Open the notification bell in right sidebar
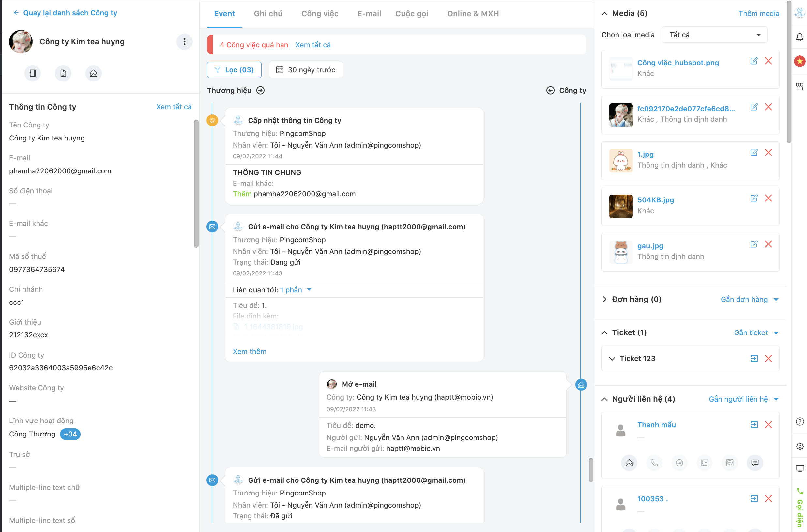Screen dimensions: 807x532 coord(799,37)
